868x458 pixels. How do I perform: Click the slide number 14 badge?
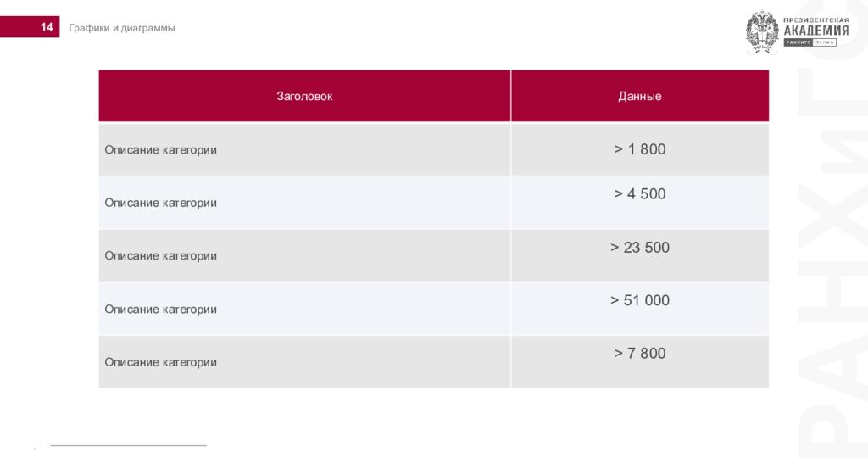[x=30, y=27]
